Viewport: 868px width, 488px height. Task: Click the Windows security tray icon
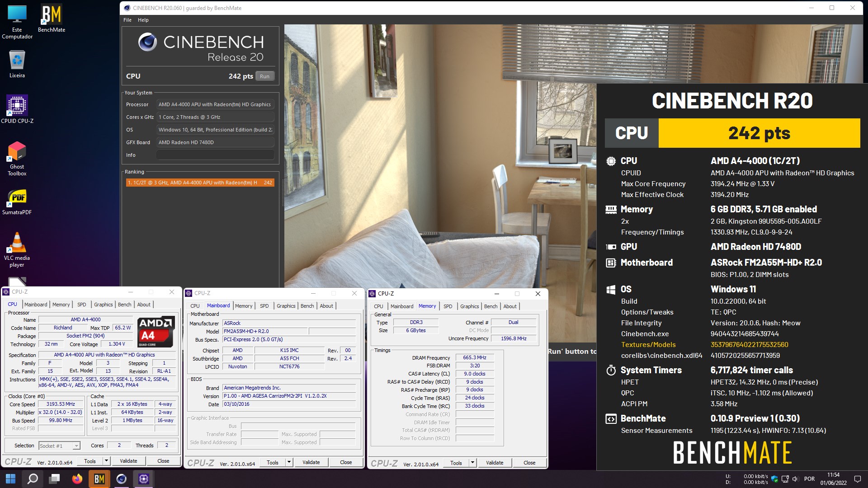click(x=774, y=479)
